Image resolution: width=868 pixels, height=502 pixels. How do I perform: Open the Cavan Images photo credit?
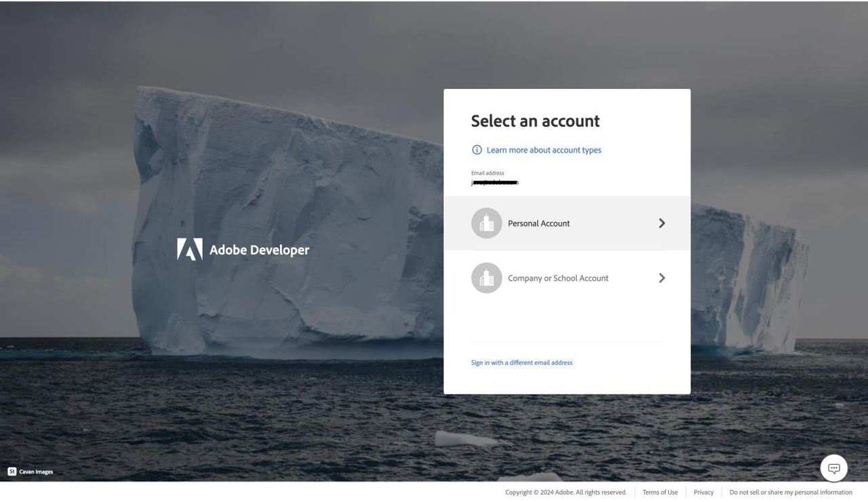pyautogui.click(x=36, y=472)
